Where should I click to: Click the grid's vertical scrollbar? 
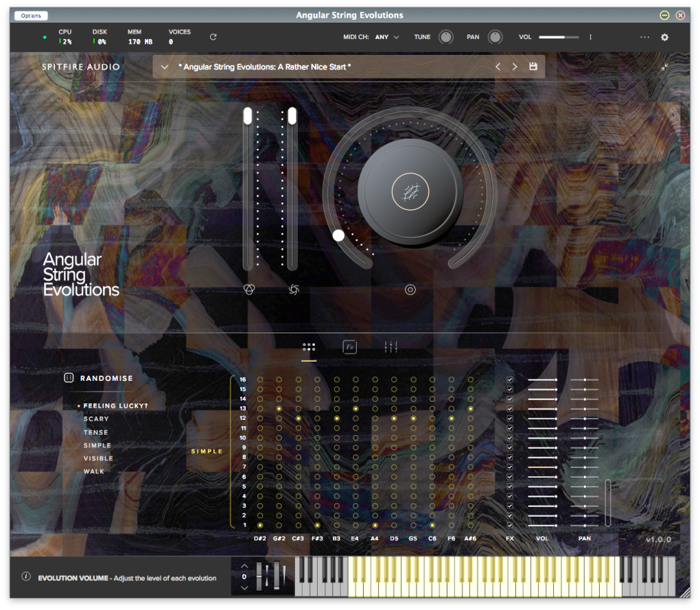pyautogui.click(x=607, y=503)
